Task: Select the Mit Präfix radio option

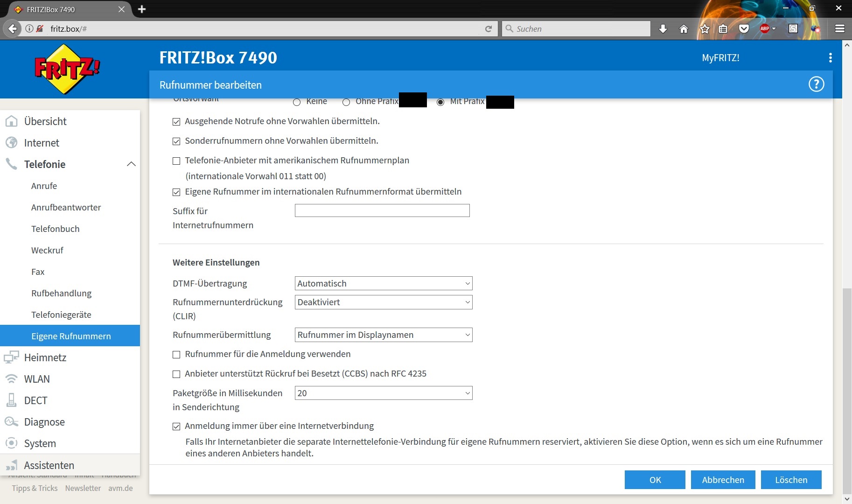Action: (x=440, y=102)
